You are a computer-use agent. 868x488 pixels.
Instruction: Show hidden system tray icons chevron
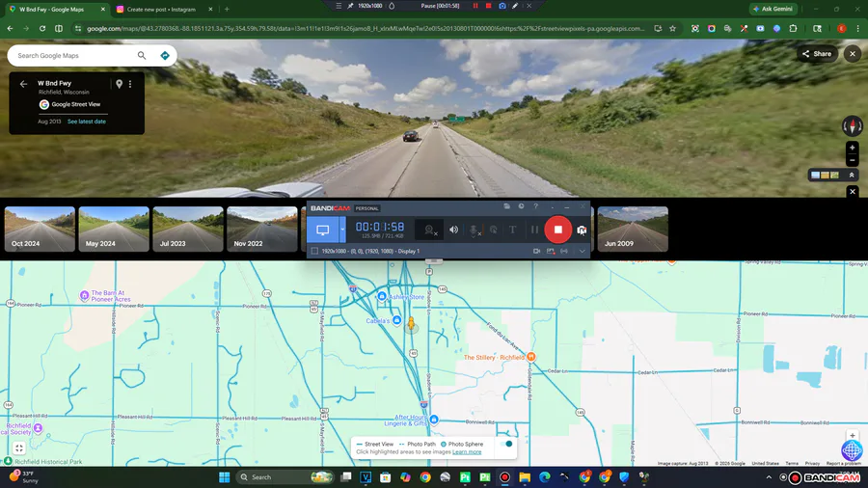tap(769, 477)
